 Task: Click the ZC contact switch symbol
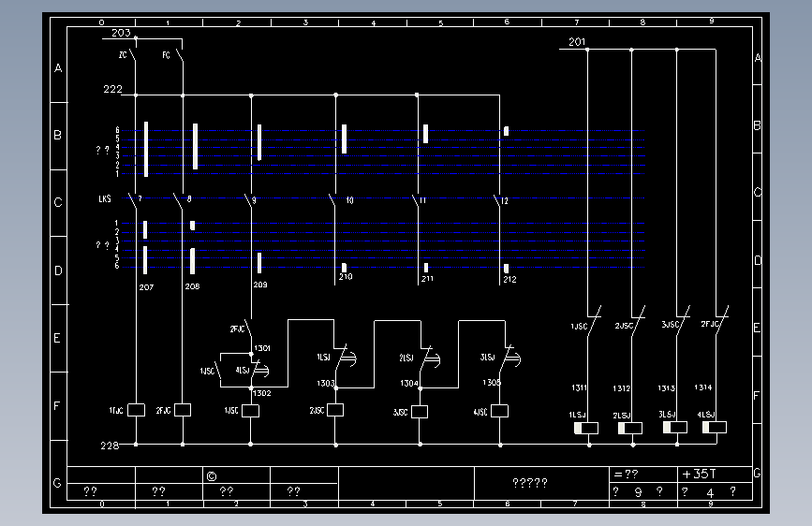133,55
